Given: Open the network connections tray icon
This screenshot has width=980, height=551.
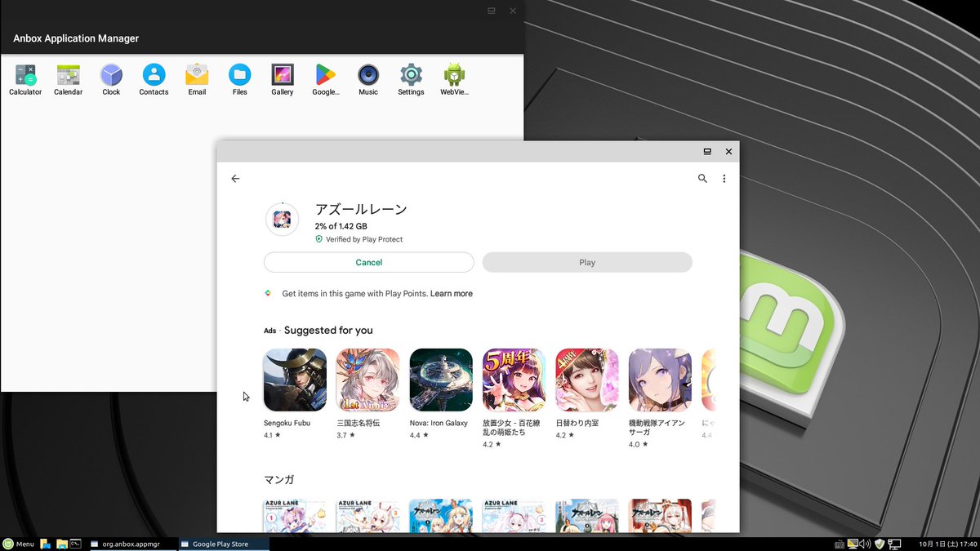Looking at the screenshot, I should [x=894, y=544].
